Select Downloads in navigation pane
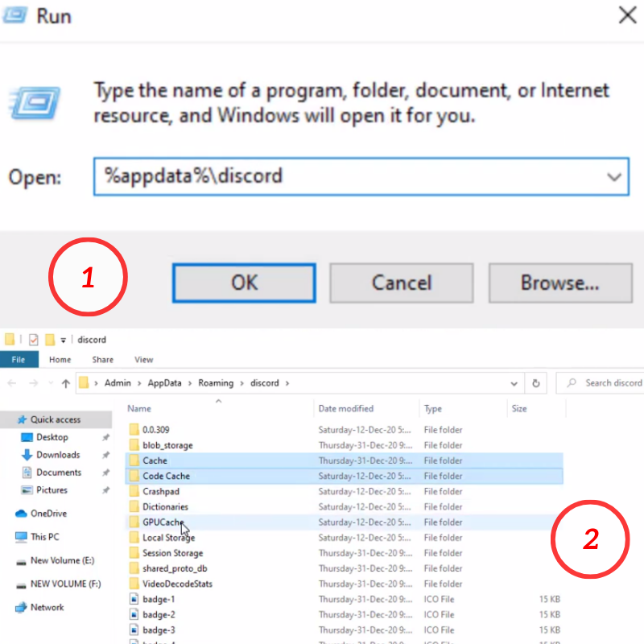 pos(58,455)
